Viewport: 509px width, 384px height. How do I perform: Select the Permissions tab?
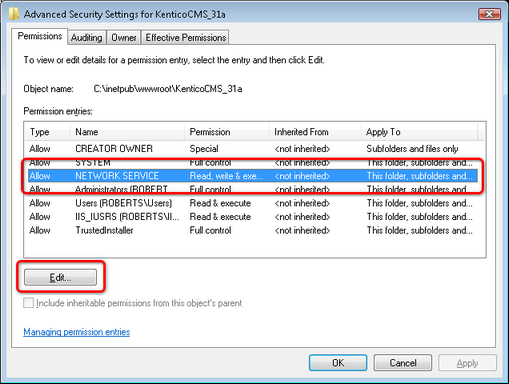point(40,36)
